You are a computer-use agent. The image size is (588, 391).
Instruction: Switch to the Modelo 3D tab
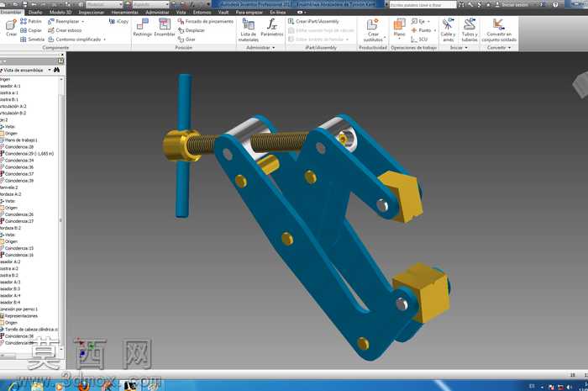point(60,12)
